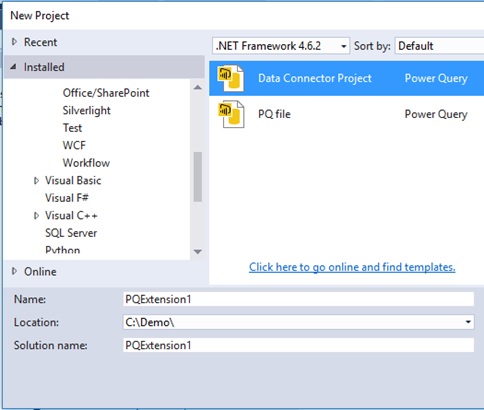Select the SQL Server category
Viewport: 484px width, 410px height.
pos(71,233)
